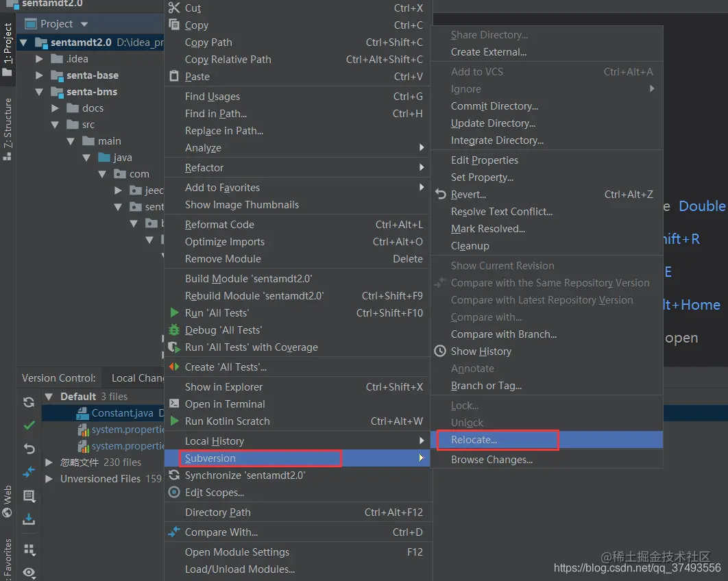Screen dimensions: 728x581
Task: Choose Show in Explorer
Action: pos(298,386)
